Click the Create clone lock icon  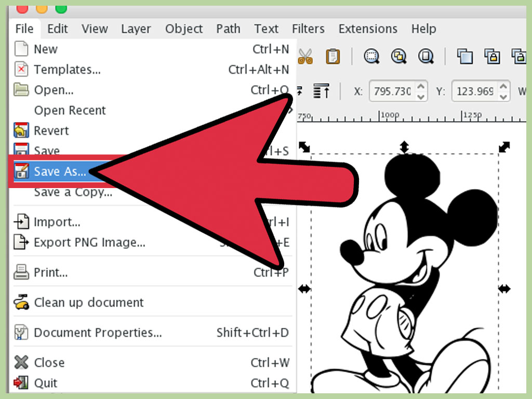click(492, 56)
